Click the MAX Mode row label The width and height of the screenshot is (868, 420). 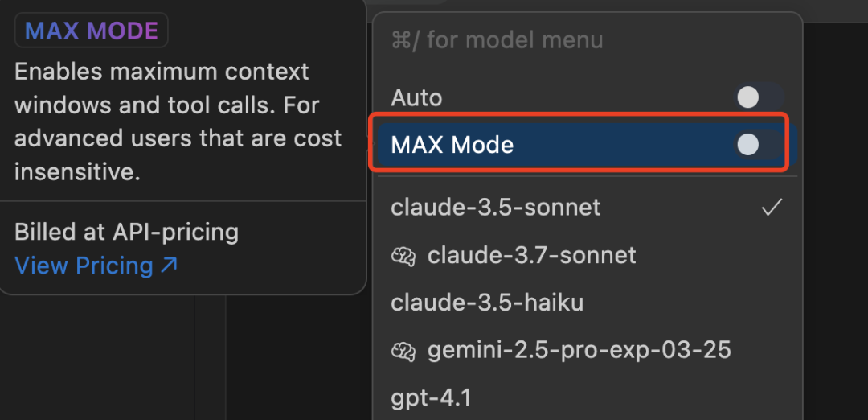point(452,145)
